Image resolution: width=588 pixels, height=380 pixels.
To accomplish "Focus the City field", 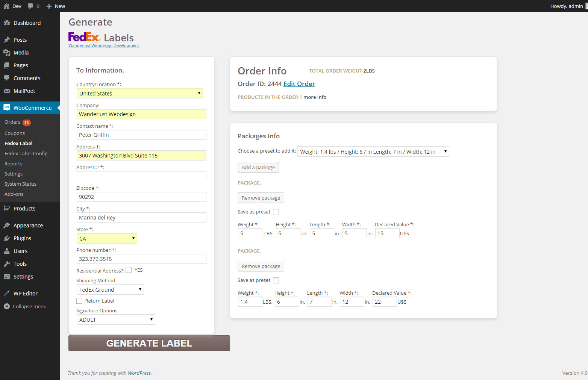I will [x=141, y=217].
